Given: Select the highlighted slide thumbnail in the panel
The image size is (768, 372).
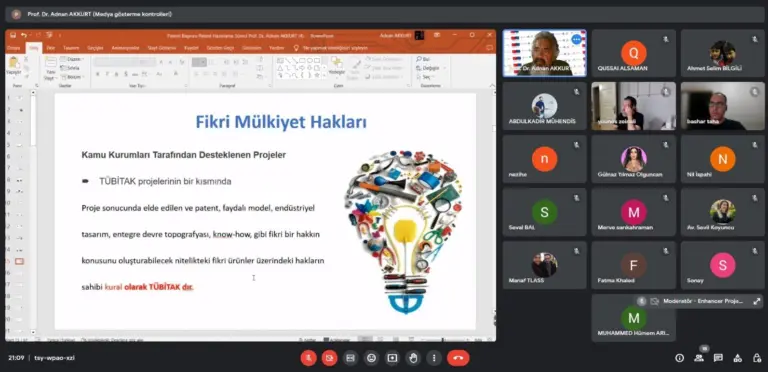Looking at the screenshot, I should [19, 261].
